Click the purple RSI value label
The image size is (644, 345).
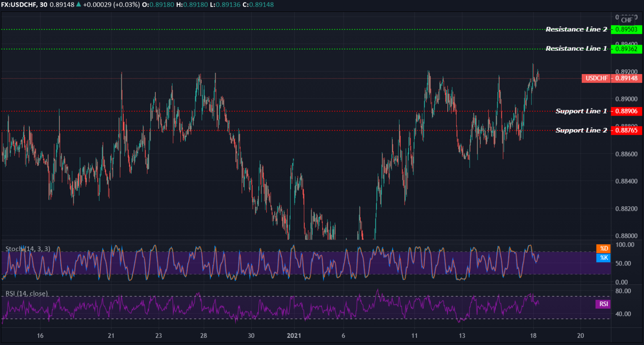click(x=603, y=304)
